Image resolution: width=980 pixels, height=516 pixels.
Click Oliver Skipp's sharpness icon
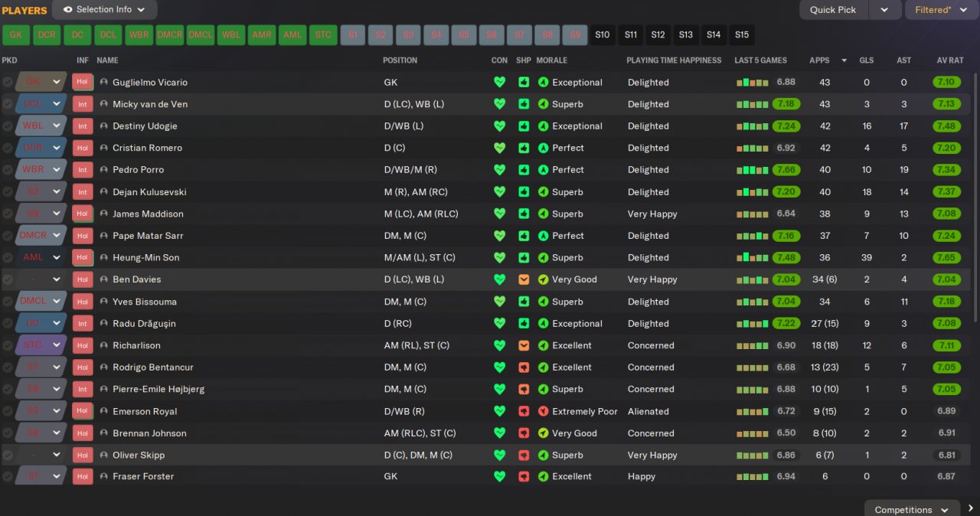point(524,455)
